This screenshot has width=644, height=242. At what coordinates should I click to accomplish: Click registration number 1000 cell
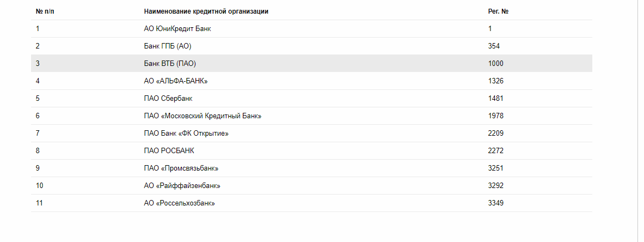[496, 64]
